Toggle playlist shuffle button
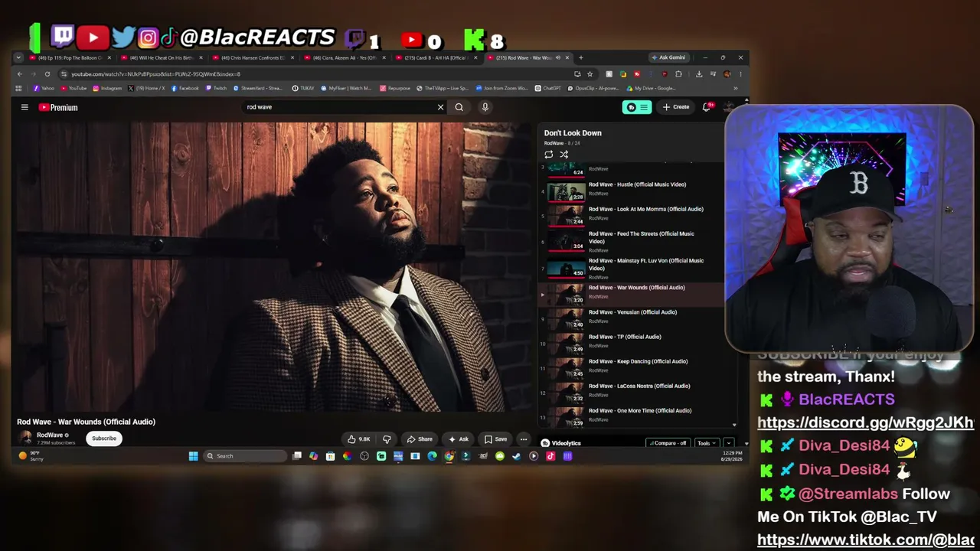Viewport: 980px width, 551px height. pos(563,155)
